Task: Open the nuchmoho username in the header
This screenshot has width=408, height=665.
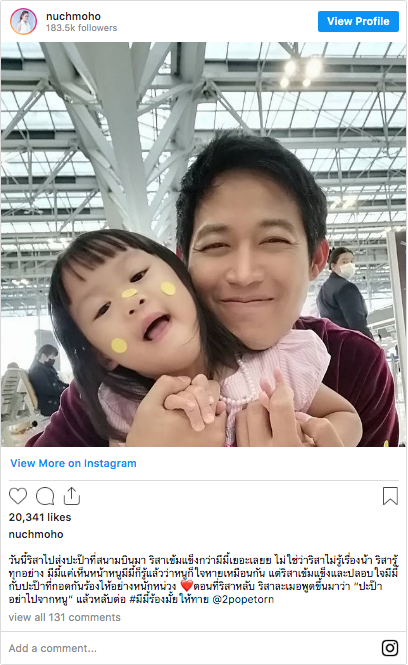Action: [x=73, y=16]
